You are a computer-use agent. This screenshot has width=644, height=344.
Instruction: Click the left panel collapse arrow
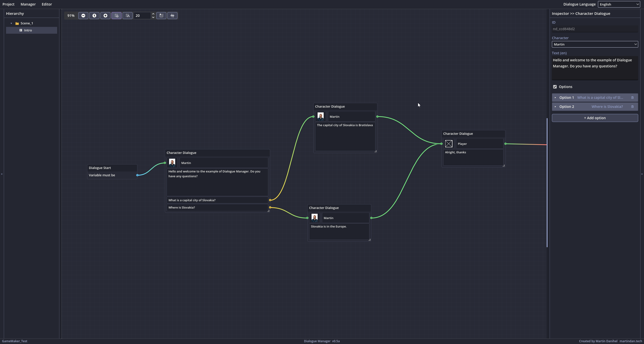[x=2, y=174]
